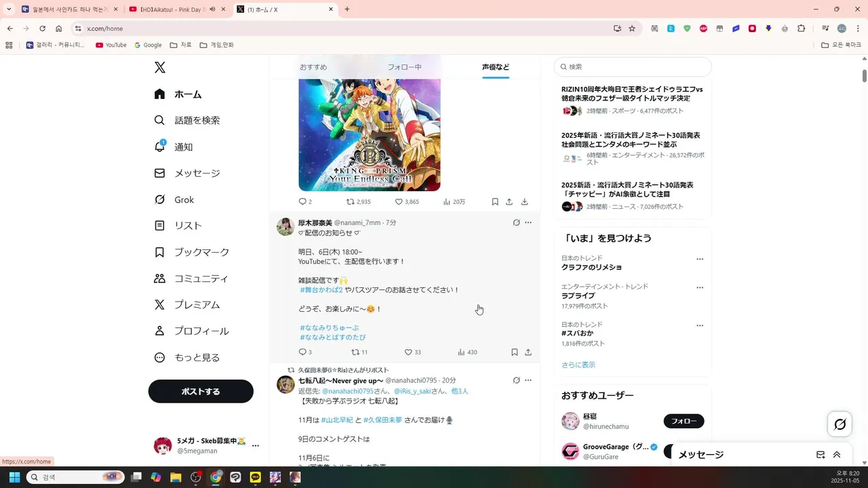Open hashtag #山北早紀
868x488 pixels.
[337, 420]
